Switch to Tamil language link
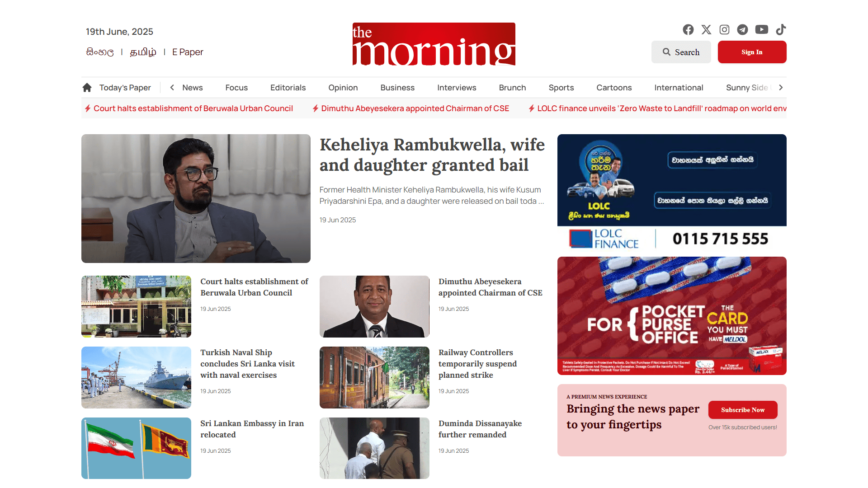 pos(143,52)
